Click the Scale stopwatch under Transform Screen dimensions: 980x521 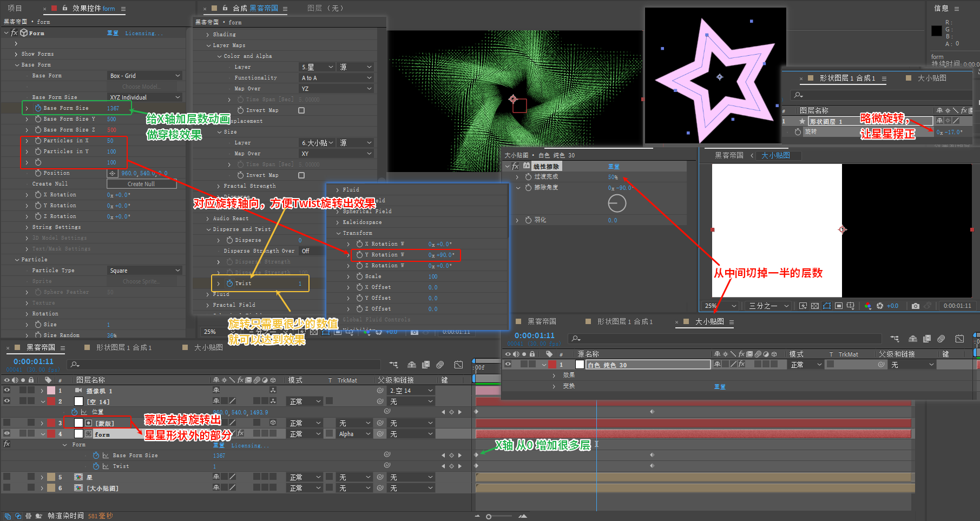click(x=359, y=276)
